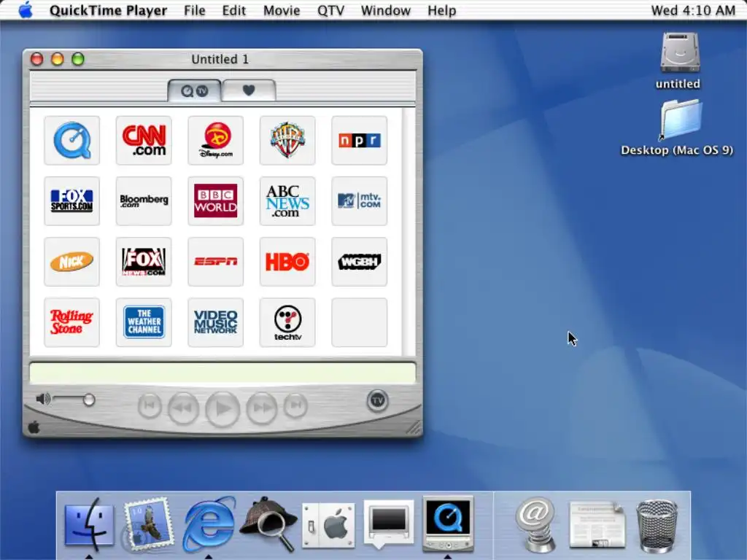Launch Internet Explorer from the Dock
The height and width of the screenshot is (560, 747).
click(209, 524)
